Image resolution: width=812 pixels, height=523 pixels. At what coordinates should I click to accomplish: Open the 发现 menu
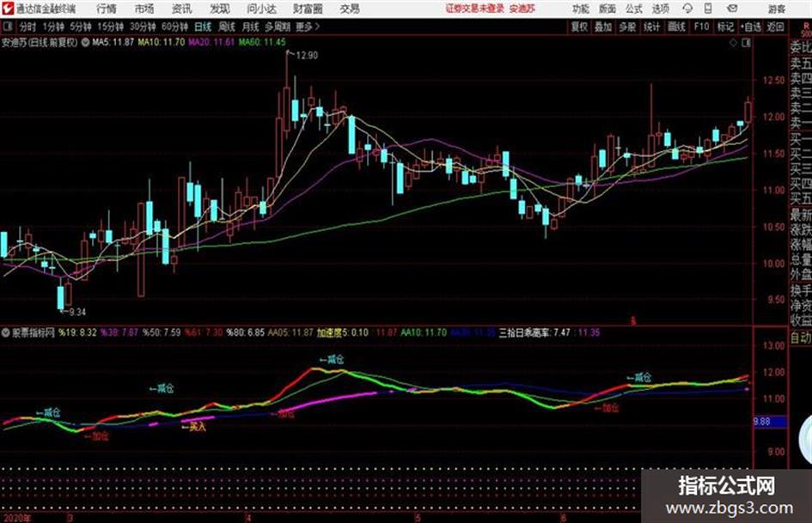click(220, 9)
